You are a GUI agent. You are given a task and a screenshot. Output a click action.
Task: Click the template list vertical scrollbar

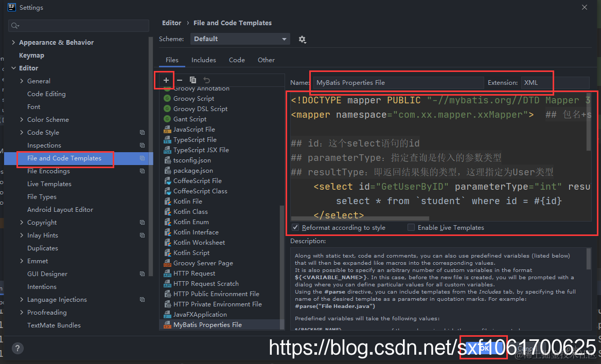click(x=282, y=267)
